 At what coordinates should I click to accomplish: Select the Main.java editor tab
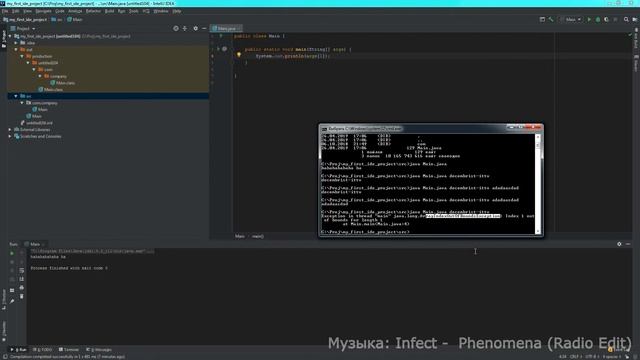tap(226, 29)
